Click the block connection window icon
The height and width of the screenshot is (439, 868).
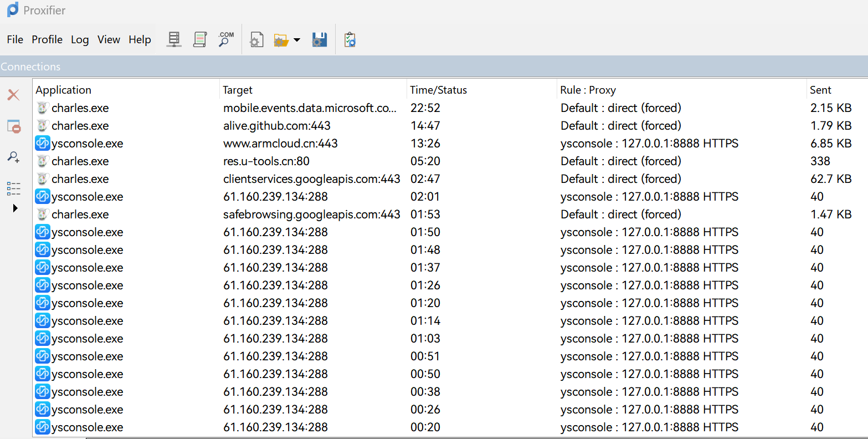pyautogui.click(x=13, y=126)
